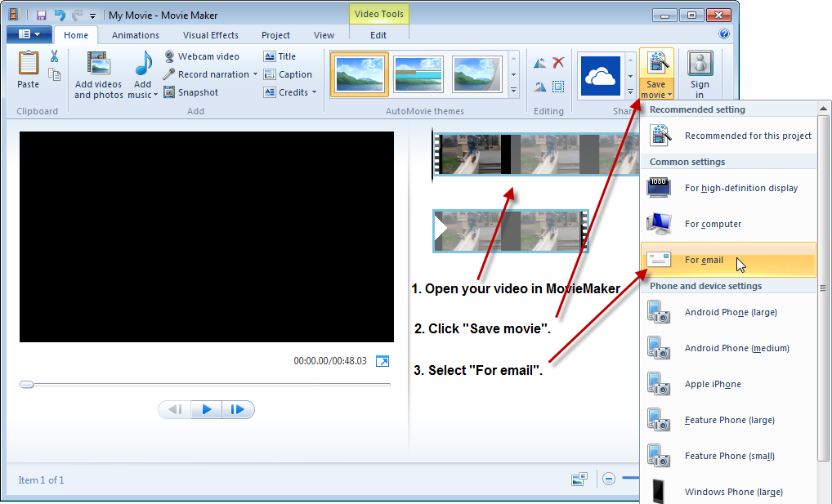Select the first AutoMovie theme thumbnail
The height and width of the screenshot is (504, 832).
click(360, 74)
